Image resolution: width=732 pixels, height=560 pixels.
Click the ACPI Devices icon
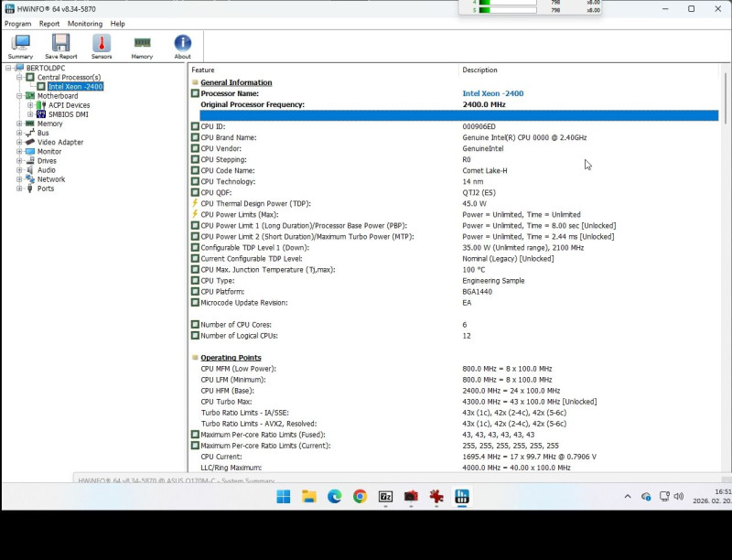[41, 105]
